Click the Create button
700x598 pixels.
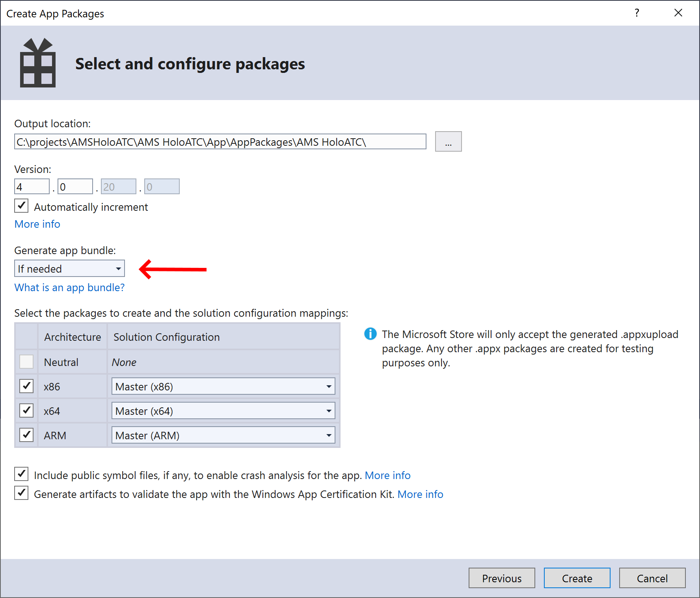point(577,578)
